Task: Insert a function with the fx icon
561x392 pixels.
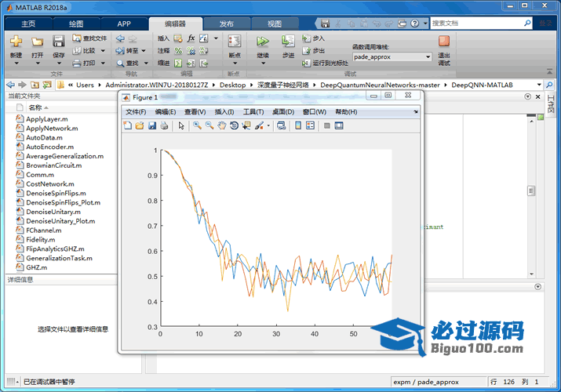Action: pyautogui.click(x=191, y=38)
